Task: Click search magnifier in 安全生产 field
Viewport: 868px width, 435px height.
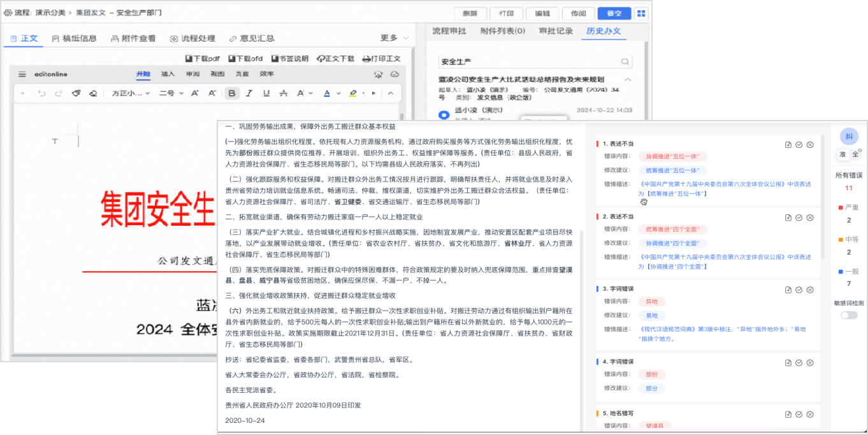Action: point(625,62)
